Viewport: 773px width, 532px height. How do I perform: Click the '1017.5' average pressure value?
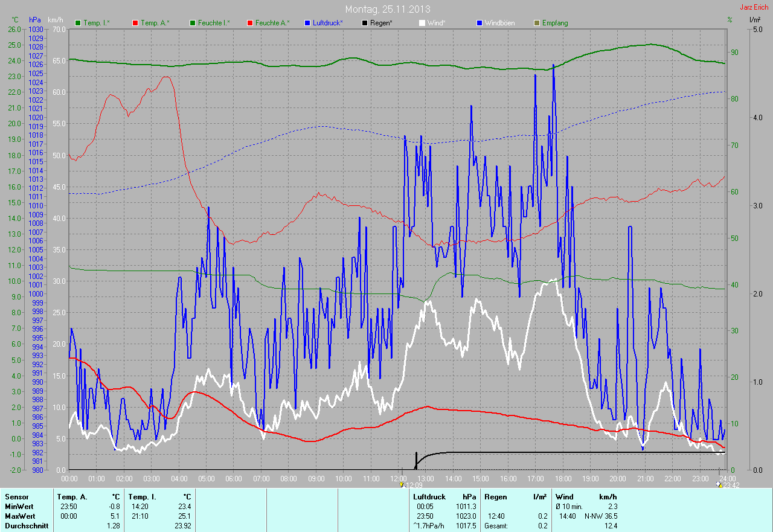point(466,526)
